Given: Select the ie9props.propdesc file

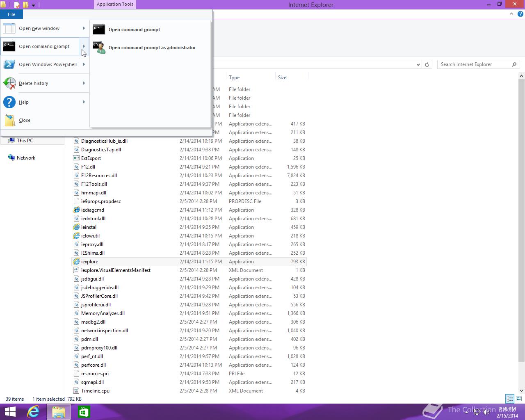Looking at the screenshot, I should point(189,201).
